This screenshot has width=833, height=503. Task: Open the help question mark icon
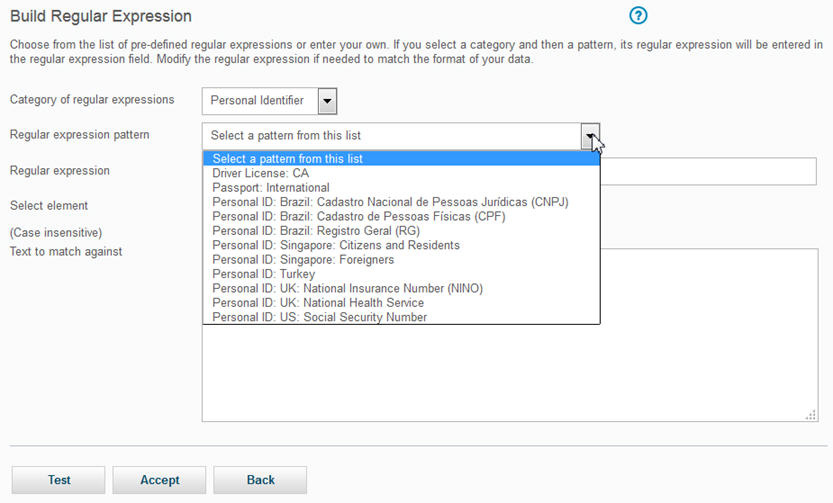click(639, 16)
